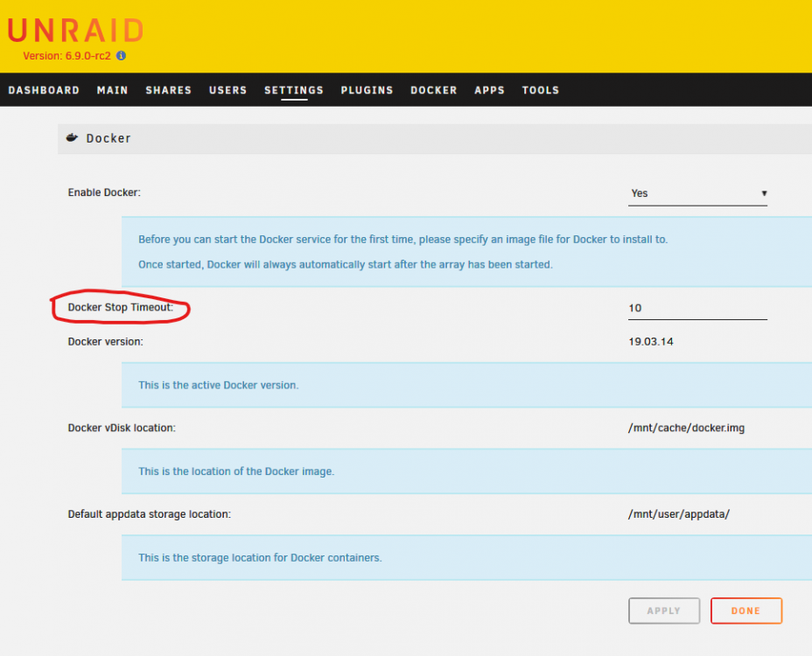812x656 pixels.
Task: Open the Plugins page
Action: pos(367,90)
